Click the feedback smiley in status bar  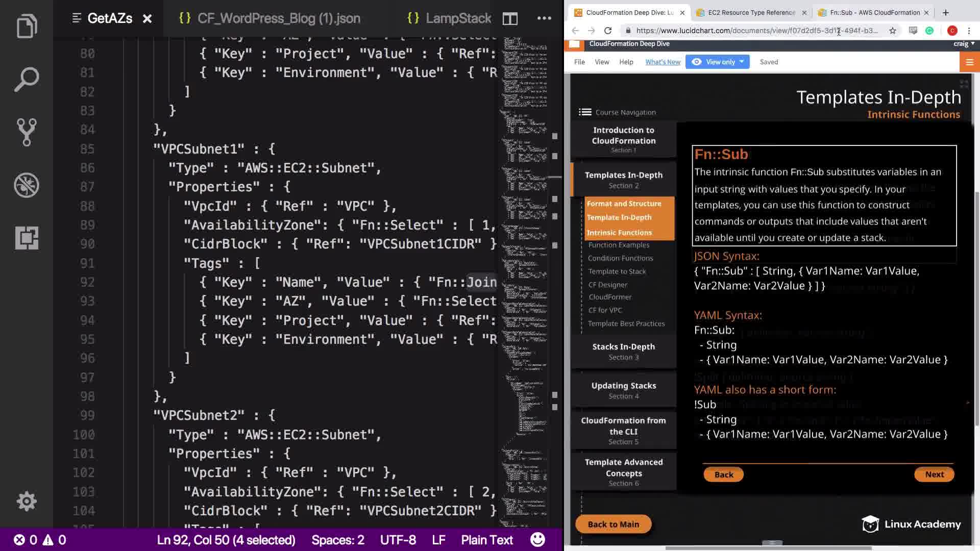(x=537, y=540)
